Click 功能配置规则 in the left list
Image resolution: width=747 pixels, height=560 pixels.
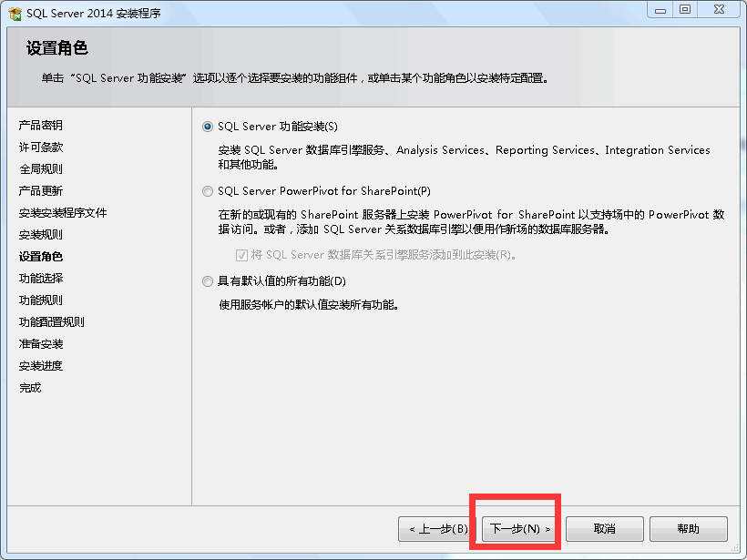51,322
